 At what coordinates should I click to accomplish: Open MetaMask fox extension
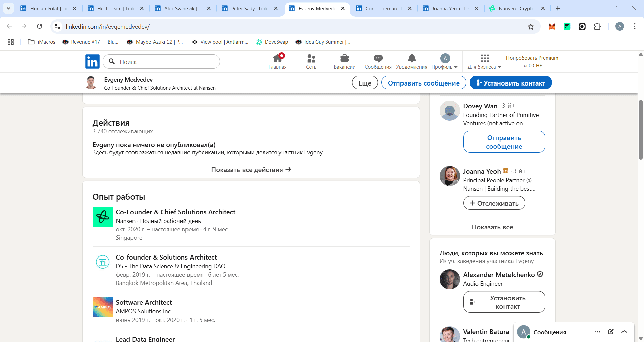552,26
